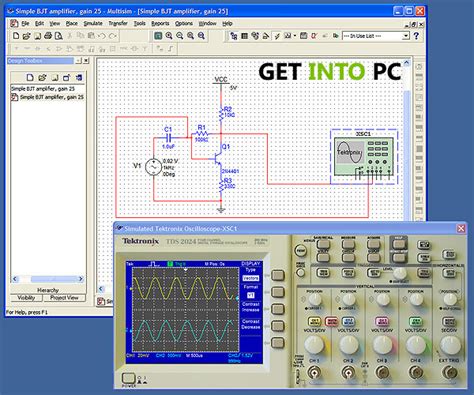Click the trigger LEVEL knob
Image resolution: width=474 pixels, height=395 pixels.
[x=400, y=273]
